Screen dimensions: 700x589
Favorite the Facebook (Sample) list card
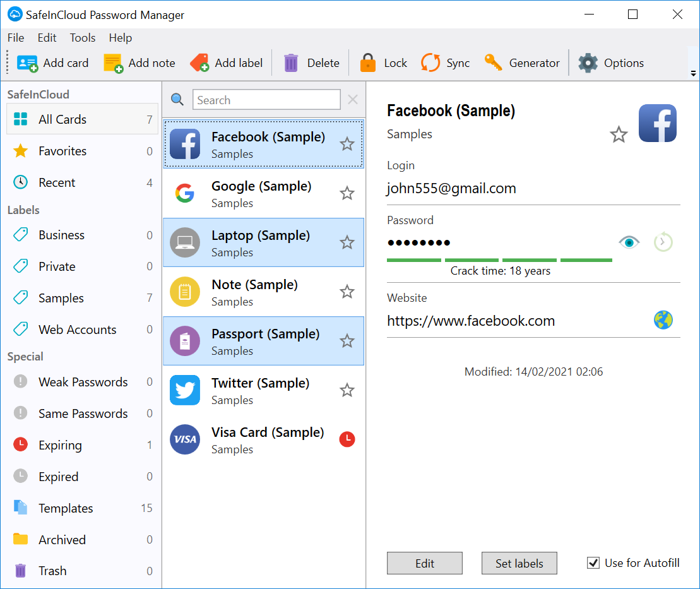[x=347, y=144]
